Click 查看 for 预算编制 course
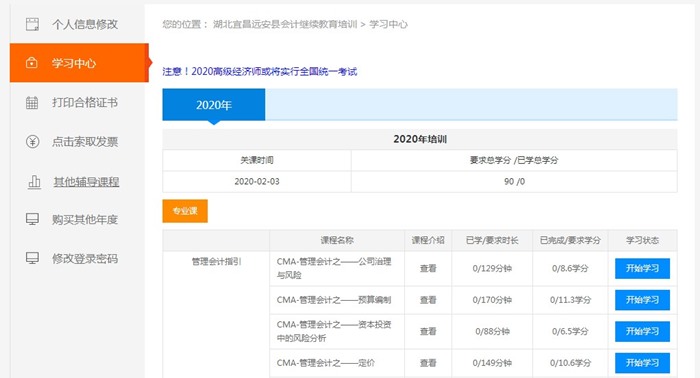This screenshot has width=700, height=378. 428,300
